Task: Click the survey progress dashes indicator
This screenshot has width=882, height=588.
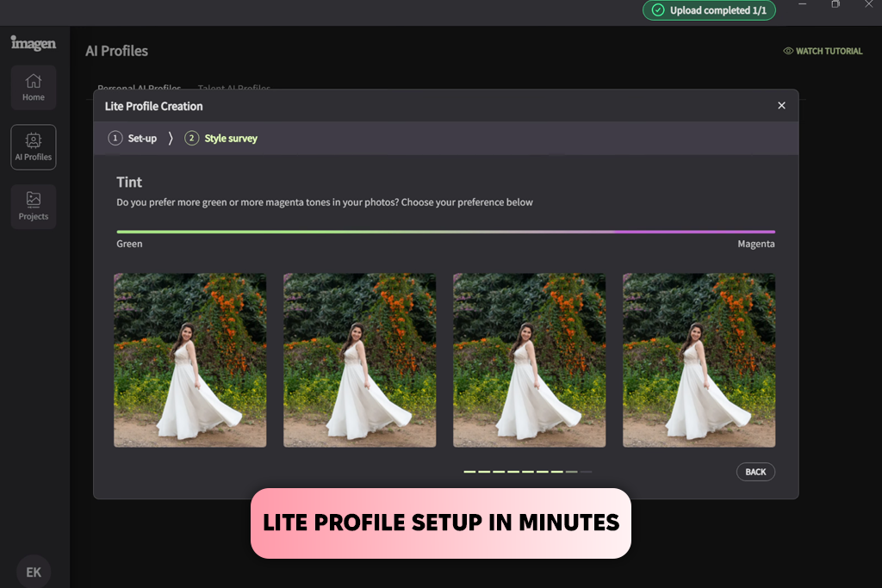Action: click(x=528, y=472)
